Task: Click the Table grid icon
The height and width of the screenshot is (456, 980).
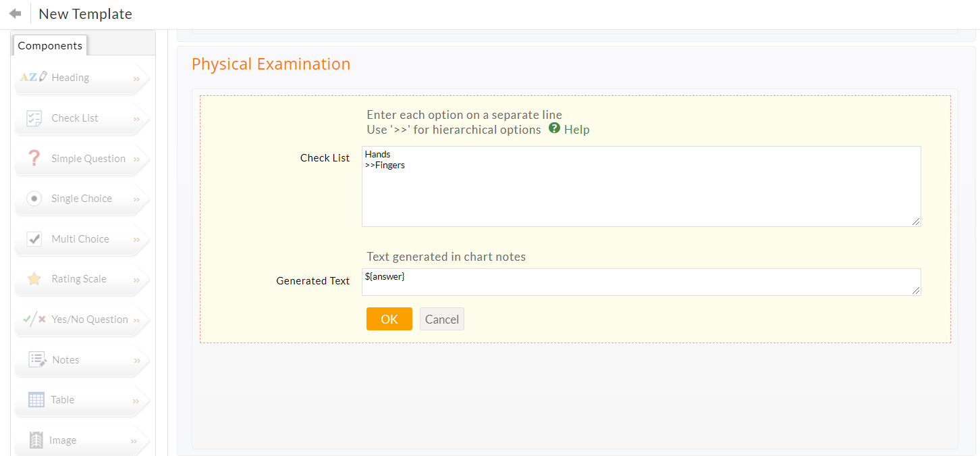Action: click(35, 399)
